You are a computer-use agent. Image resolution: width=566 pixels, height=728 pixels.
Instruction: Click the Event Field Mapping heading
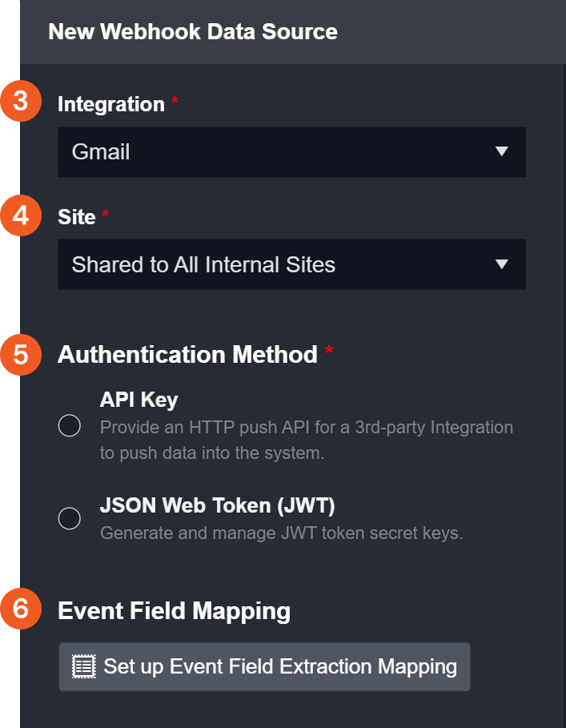[174, 611]
